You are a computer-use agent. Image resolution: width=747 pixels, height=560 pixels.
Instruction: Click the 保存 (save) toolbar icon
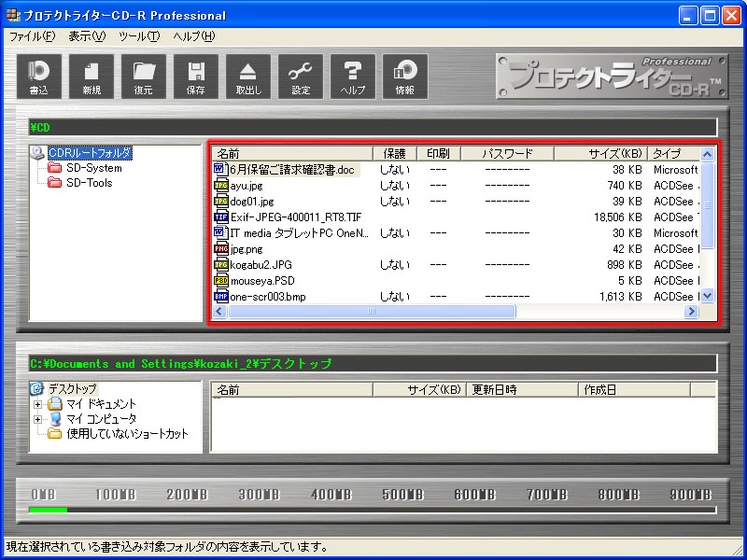[x=196, y=77]
